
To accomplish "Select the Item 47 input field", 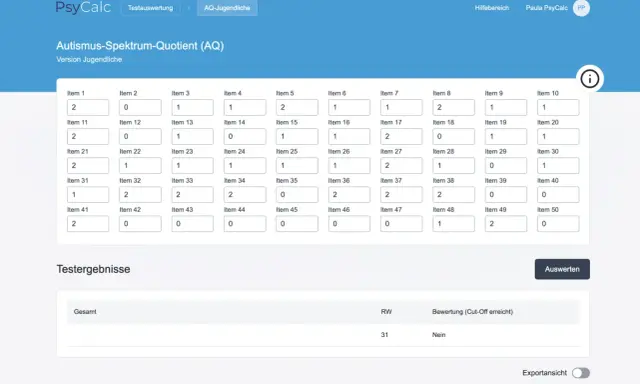I will click(402, 224).
